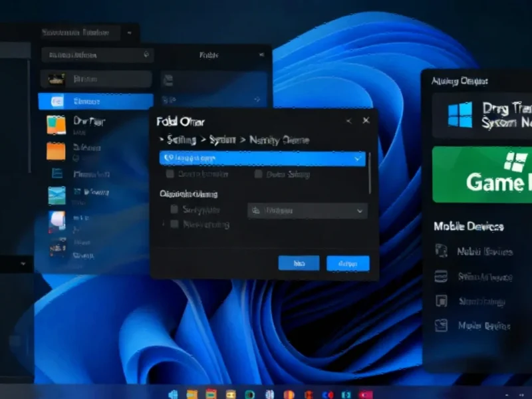Click the Windows logo tile icon in right panel
Screen dimensions: 532x399
pyautogui.click(x=460, y=115)
